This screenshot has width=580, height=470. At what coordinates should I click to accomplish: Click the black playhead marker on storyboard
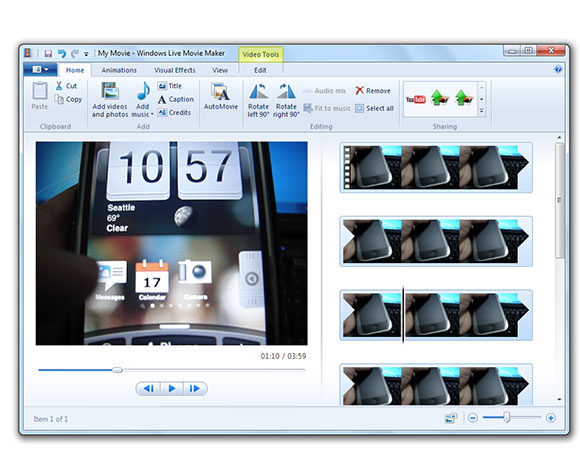(403, 315)
